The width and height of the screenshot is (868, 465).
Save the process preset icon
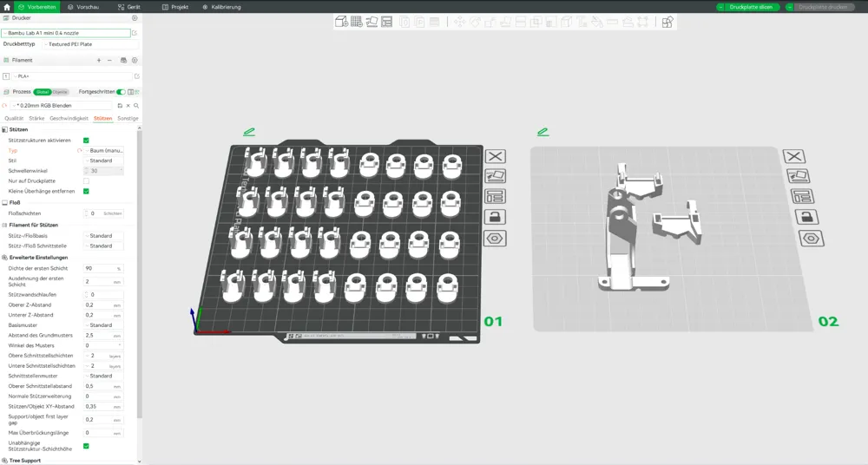pyautogui.click(x=120, y=106)
